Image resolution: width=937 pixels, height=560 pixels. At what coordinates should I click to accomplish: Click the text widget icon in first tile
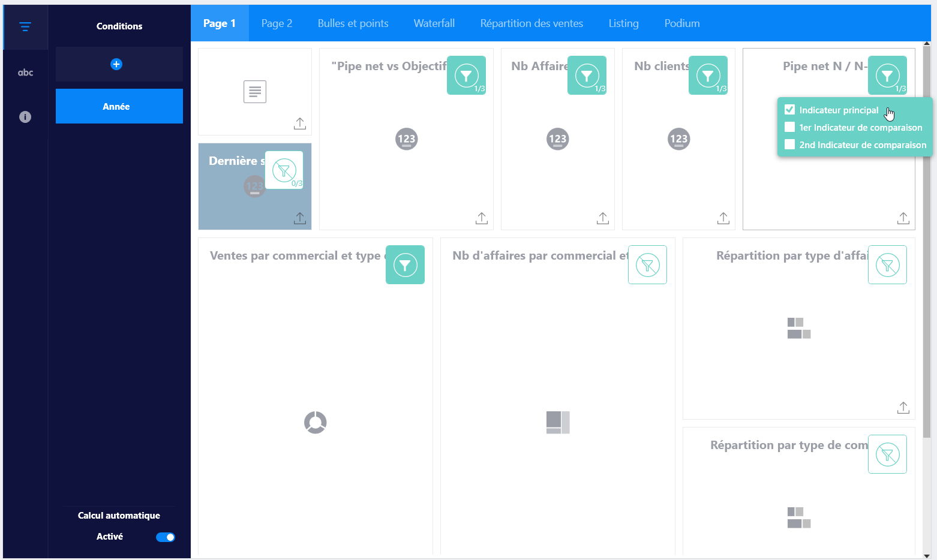[x=255, y=92]
